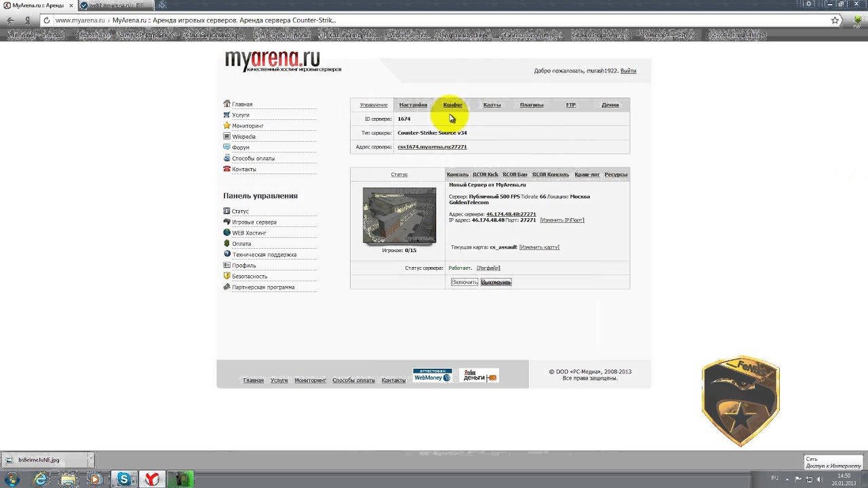Click the Форум speech bubble icon
This screenshot has width=868, height=488.
[227, 147]
